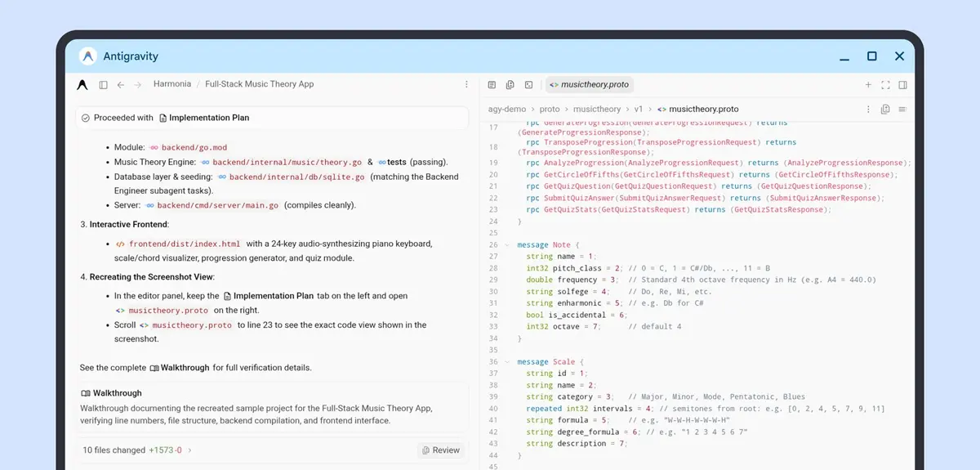Click the lines icon at the breadcrumb's right end
The image size is (980, 470).
pyautogui.click(x=902, y=109)
